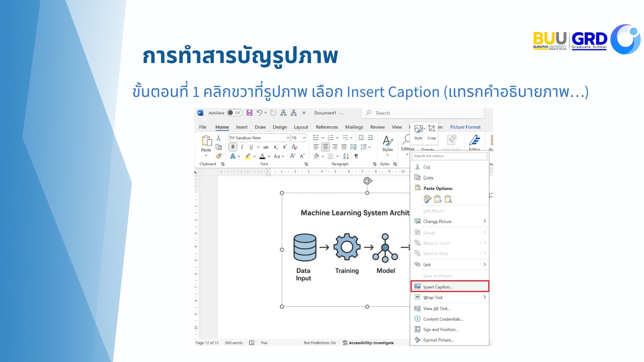The height and width of the screenshot is (362, 644).
Task: Click the Show/Hide paragraph marks icon
Action: coord(356,156)
